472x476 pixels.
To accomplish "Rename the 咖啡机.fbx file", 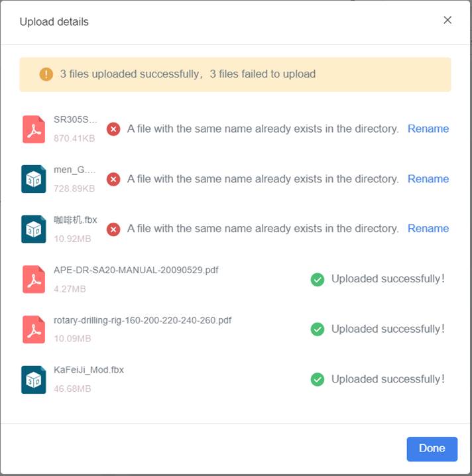I will pos(428,228).
